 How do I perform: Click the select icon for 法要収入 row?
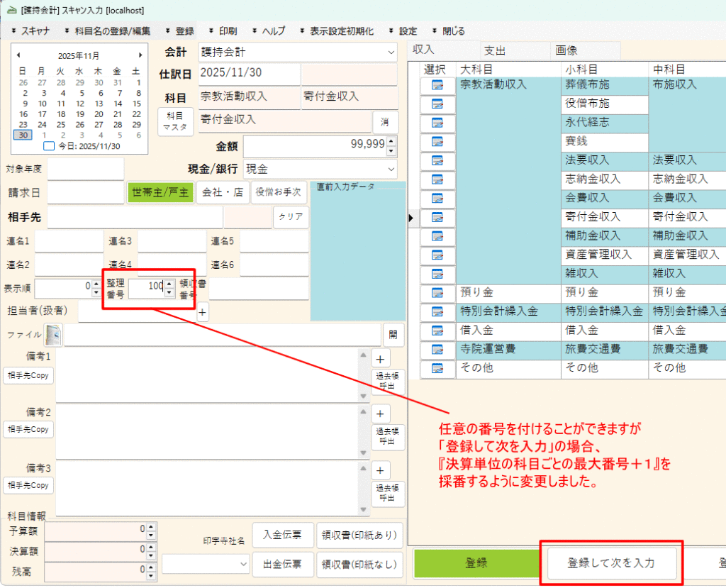tap(437, 160)
